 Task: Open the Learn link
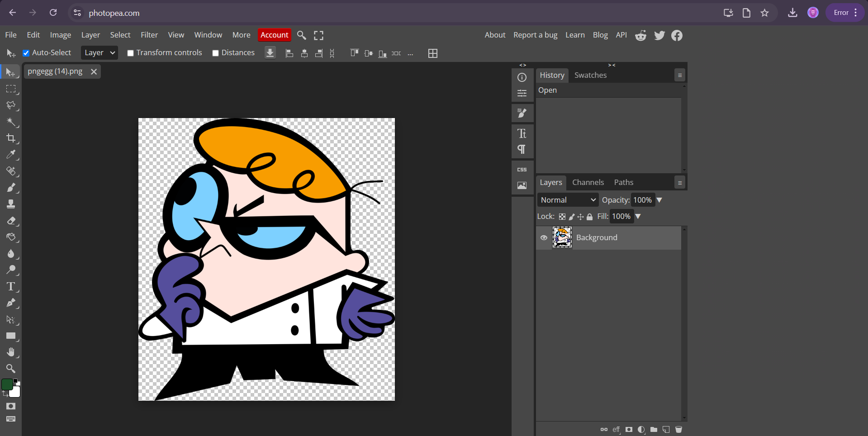pos(575,35)
